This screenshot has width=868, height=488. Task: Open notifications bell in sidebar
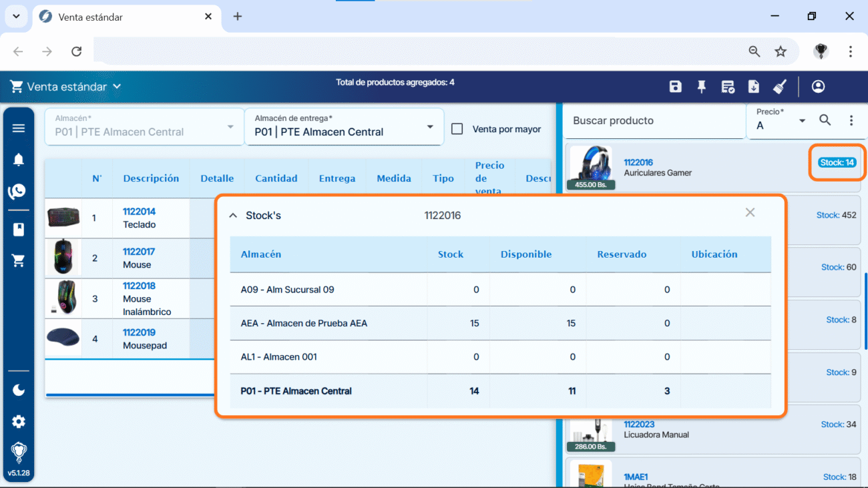point(19,160)
